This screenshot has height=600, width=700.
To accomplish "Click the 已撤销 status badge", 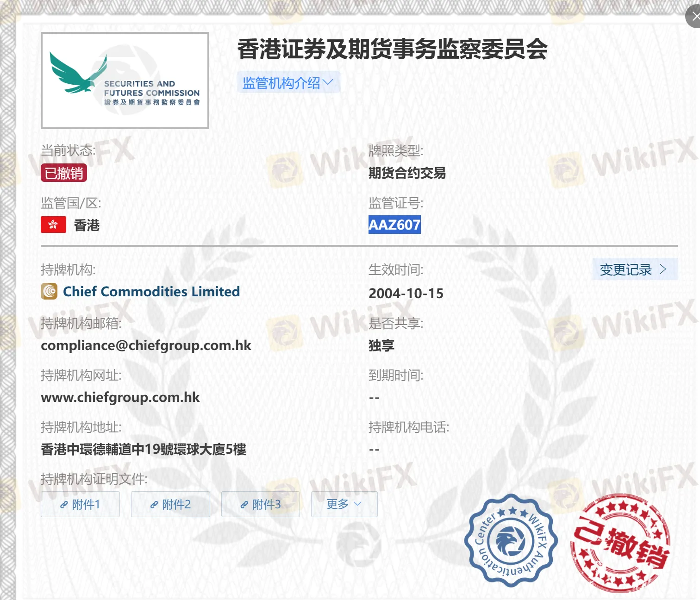I will pyautogui.click(x=64, y=173).
